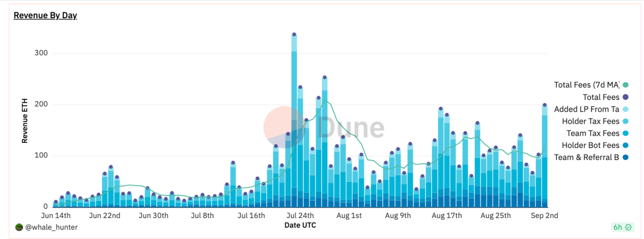Open the Revenue By Day chart title
This screenshot has height=239, width=644.
click(46, 15)
